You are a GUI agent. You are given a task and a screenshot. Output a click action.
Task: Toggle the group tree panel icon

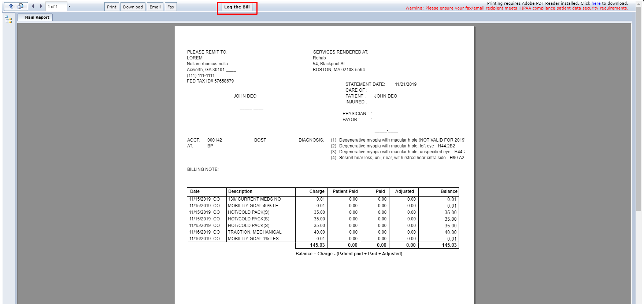click(x=8, y=19)
